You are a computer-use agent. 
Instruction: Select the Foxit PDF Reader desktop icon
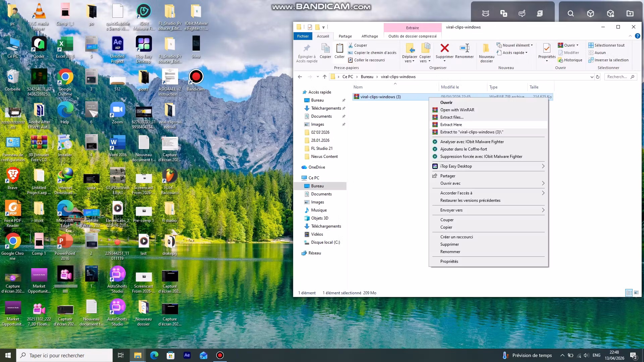[x=13, y=214]
